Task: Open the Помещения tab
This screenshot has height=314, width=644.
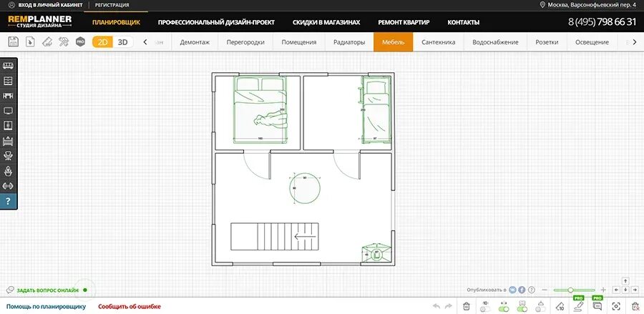Action: click(x=298, y=42)
